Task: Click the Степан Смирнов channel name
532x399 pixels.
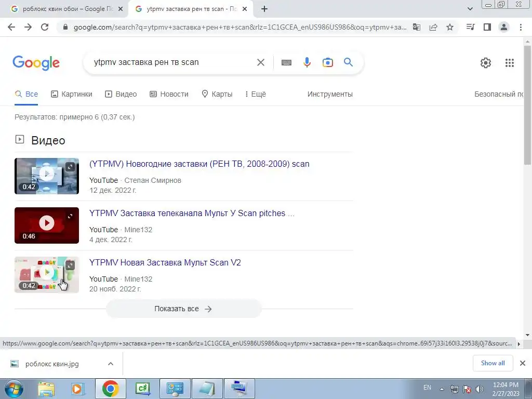Action: pos(153,180)
